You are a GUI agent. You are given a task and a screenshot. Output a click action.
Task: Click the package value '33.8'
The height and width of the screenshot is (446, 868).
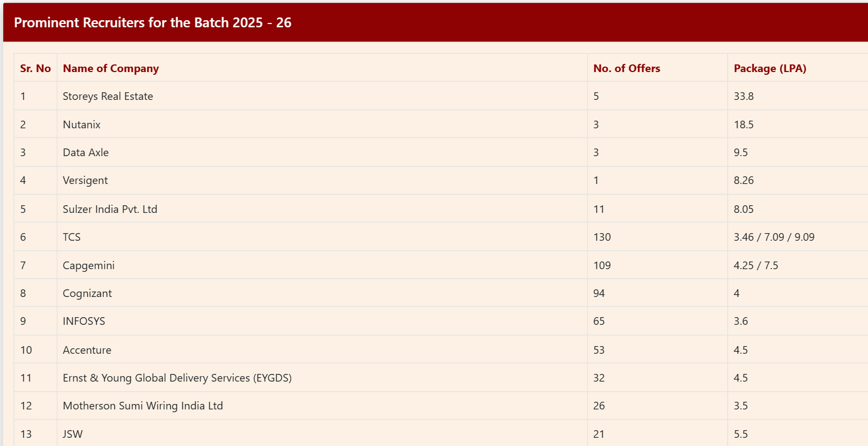744,96
